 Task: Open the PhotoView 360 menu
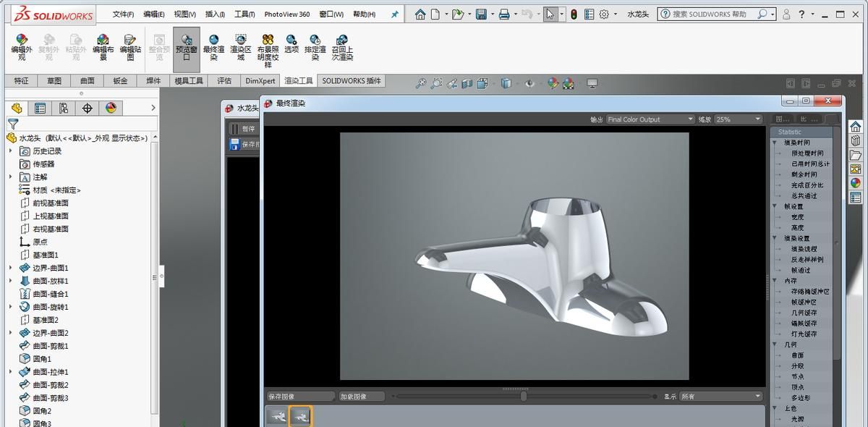pyautogui.click(x=285, y=14)
